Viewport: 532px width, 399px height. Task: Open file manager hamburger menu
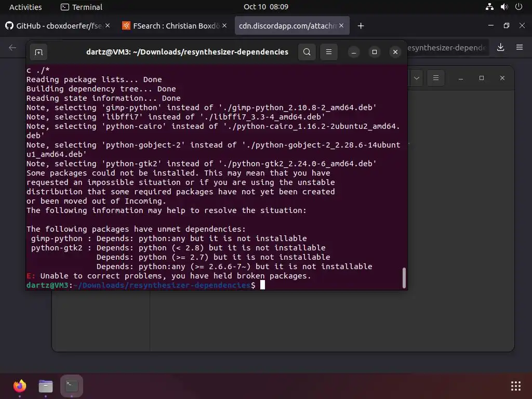pyautogui.click(x=436, y=78)
